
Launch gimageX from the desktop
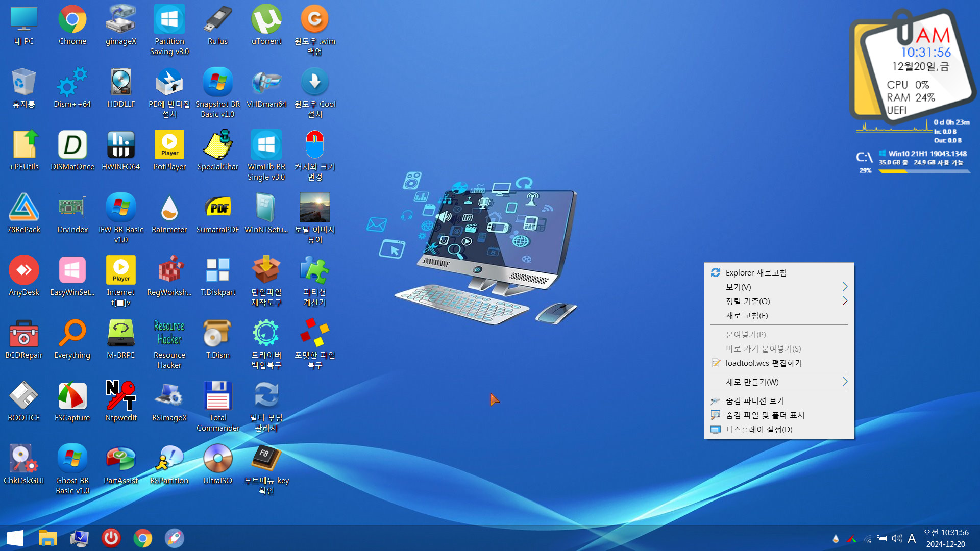click(121, 25)
